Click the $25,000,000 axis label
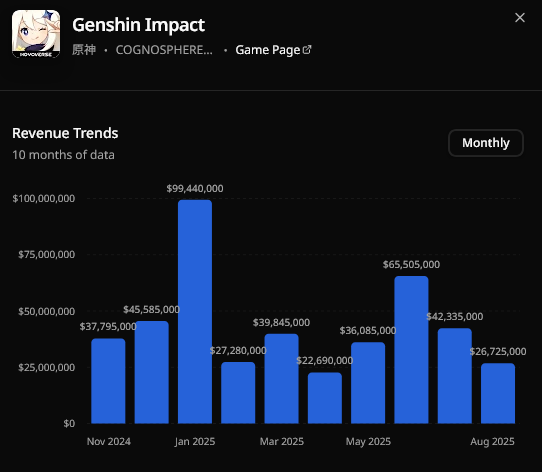Image resolution: width=542 pixels, height=472 pixels. [47, 367]
